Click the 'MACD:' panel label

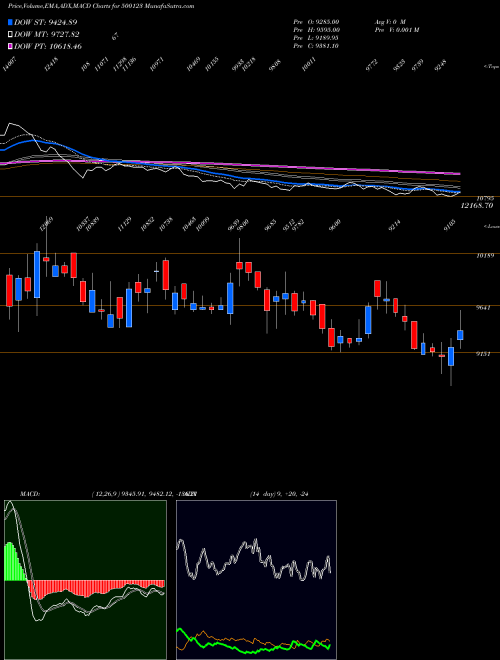[30, 494]
